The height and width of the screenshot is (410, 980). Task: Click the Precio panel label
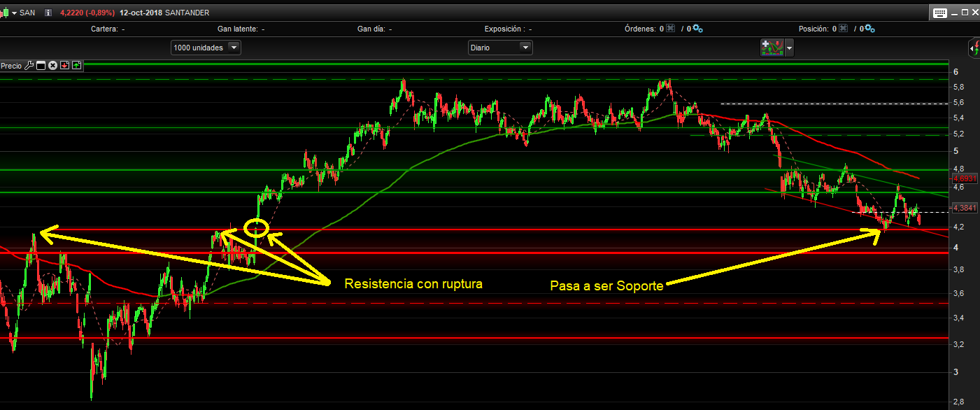point(11,66)
